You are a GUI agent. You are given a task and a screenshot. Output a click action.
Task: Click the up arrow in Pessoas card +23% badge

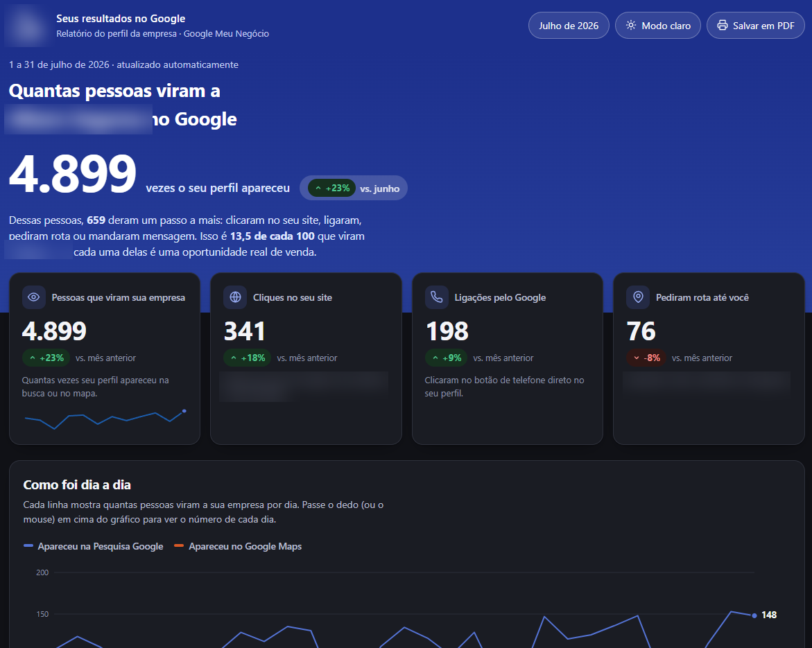click(x=32, y=358)
